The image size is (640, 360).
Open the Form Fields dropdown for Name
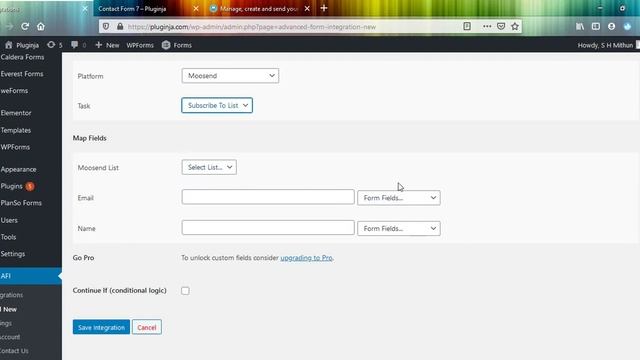[399, 229]
